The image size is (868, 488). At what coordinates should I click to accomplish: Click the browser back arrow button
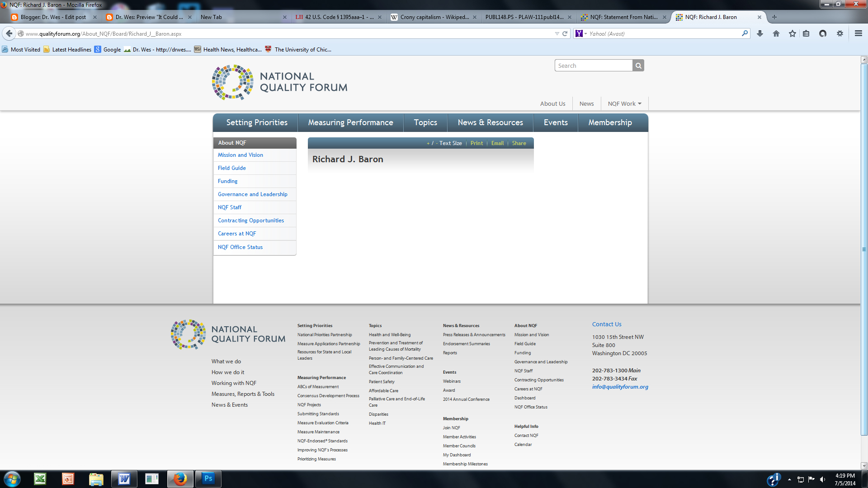pos(9,33)
